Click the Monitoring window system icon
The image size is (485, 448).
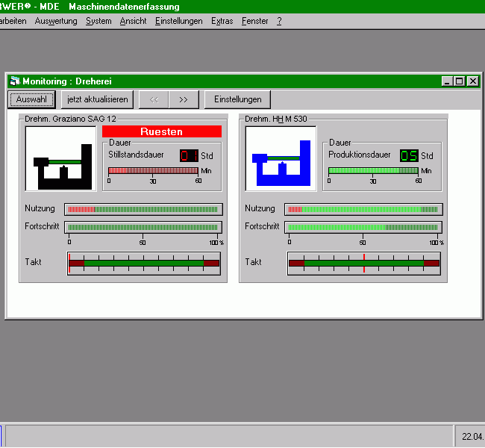pos(14,81)
